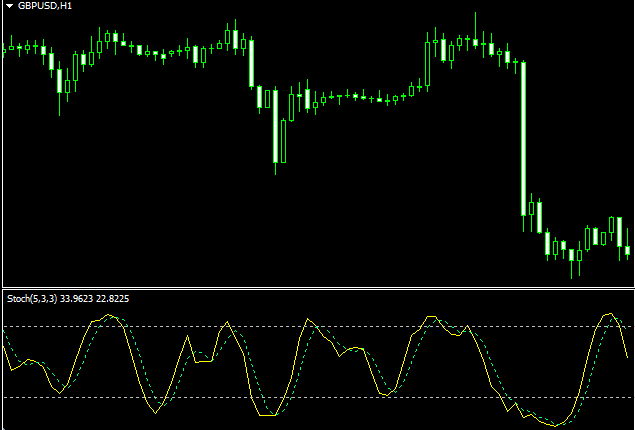Click the left start of the yellow stochastic line

click(x=4, y=331)
